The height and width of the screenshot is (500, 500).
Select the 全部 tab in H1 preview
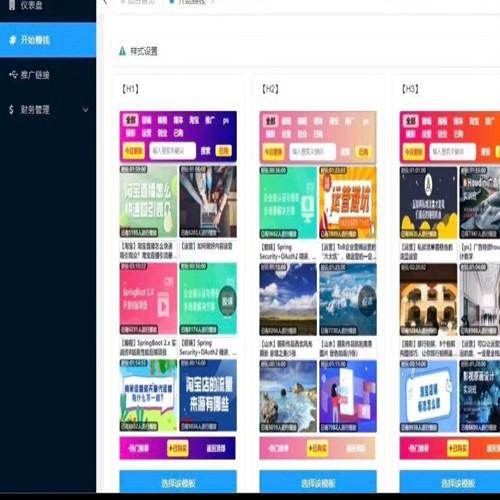point(131,120)
